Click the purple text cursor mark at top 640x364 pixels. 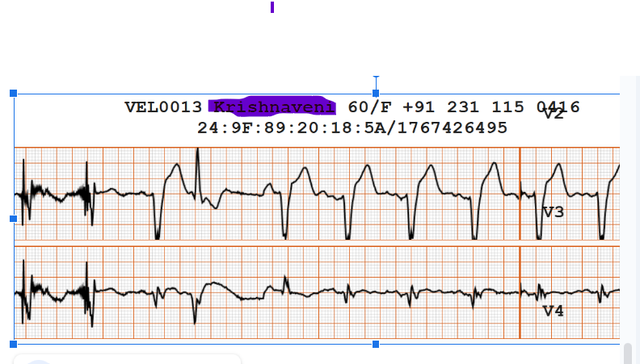click(x=272, y=7)
